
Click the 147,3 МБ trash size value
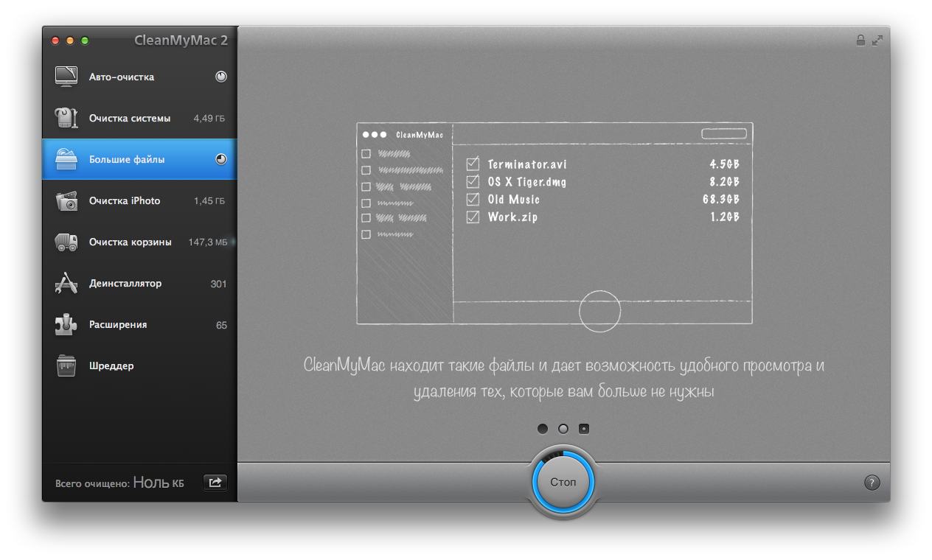(207, 242)
